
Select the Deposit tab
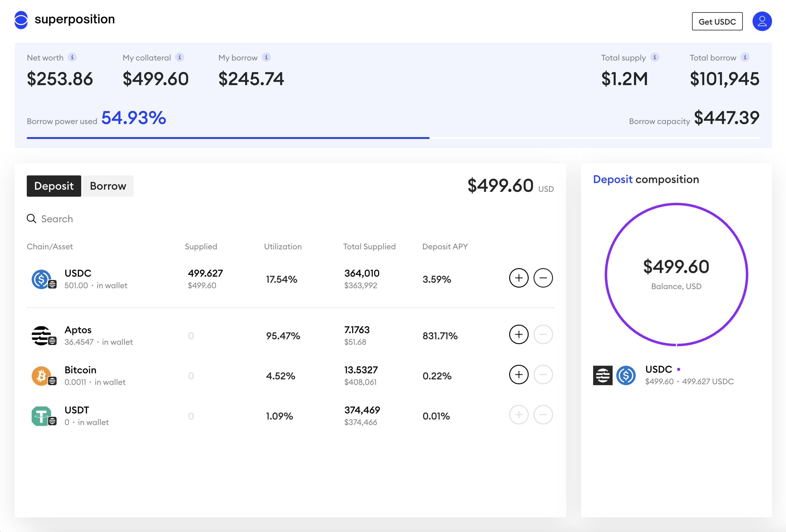click(54, 186)
